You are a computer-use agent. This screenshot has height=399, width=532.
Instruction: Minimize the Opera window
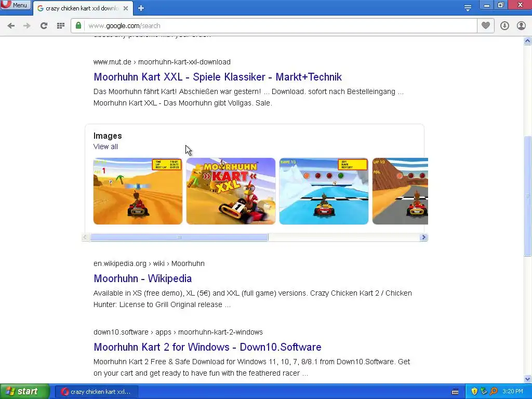tap(486, 5)
